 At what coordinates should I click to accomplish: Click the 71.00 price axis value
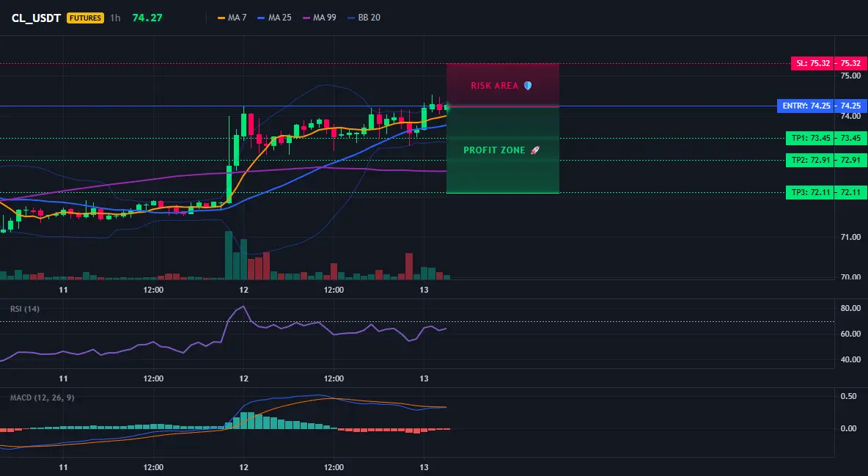[x=850, y=237]
